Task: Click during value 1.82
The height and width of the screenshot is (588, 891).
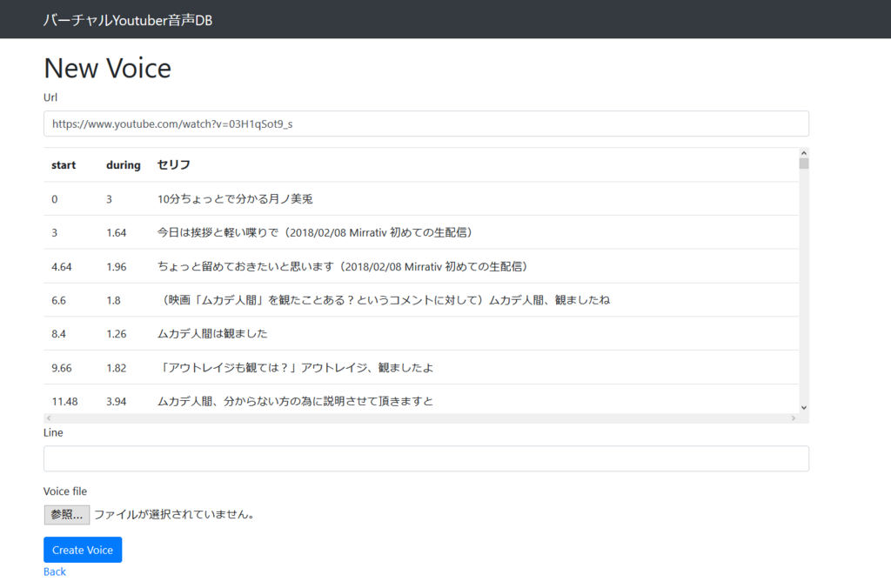Action: [x=117, y=368]
